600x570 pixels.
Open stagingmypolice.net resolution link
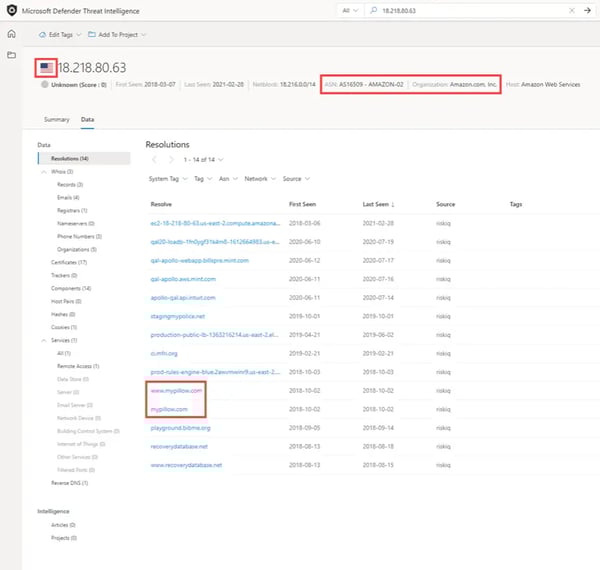(178, 316)
